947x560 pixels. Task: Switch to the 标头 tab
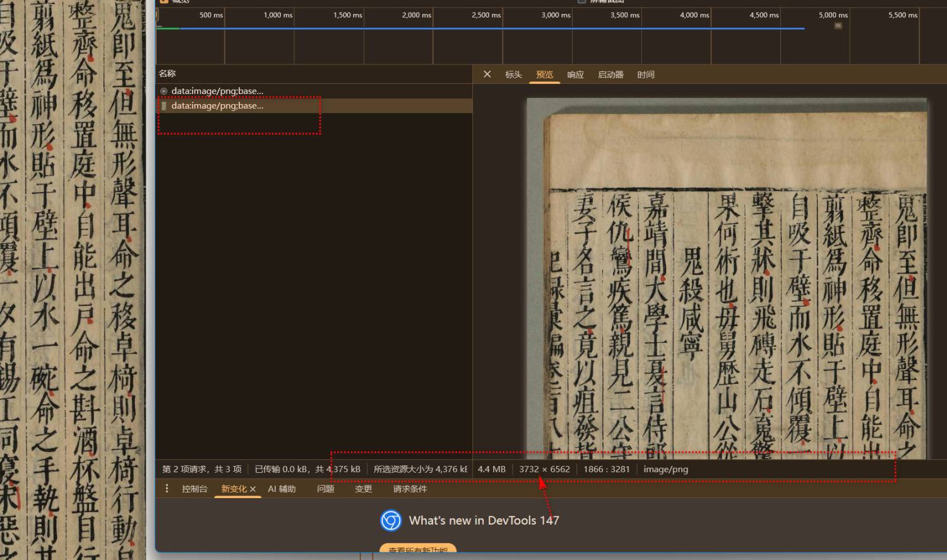click(513, 74)
